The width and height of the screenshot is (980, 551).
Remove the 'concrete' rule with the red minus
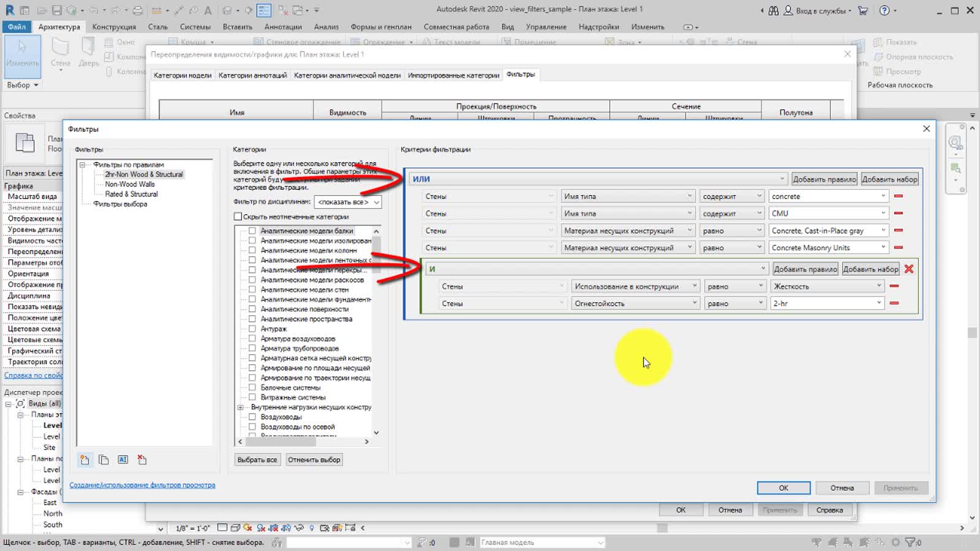[x=899, y=196]
